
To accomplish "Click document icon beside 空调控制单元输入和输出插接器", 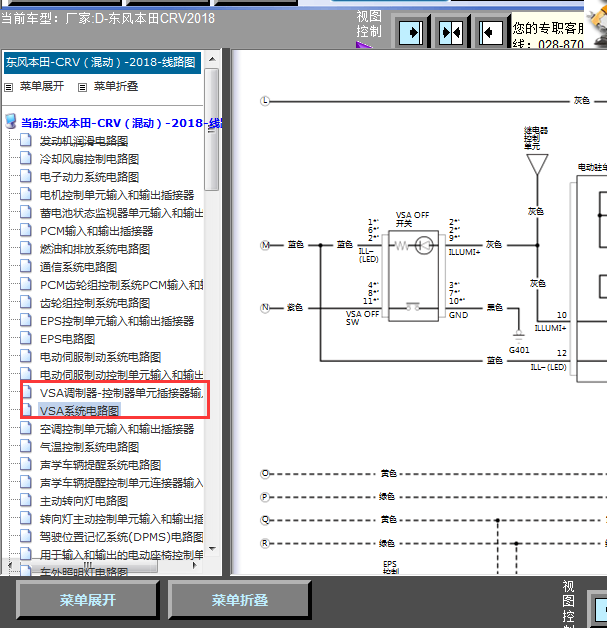I will pos(26,429).
